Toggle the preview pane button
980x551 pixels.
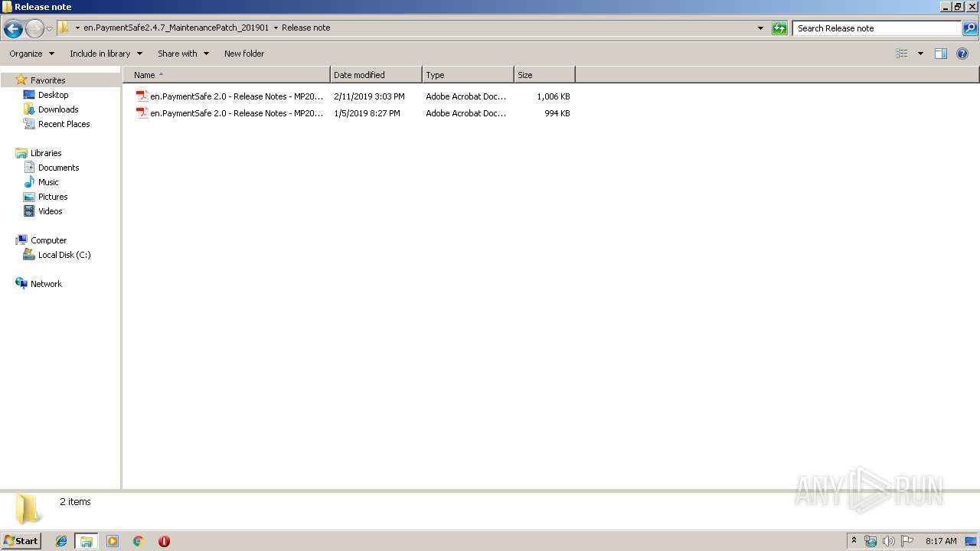pos(941,54)
